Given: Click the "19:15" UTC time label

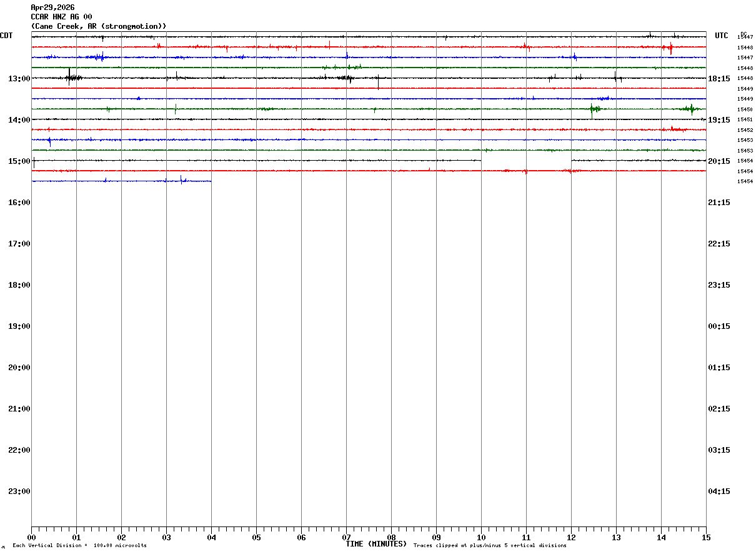Looking at the screenshot, I should pyautogui.click(x=719, y=119).
